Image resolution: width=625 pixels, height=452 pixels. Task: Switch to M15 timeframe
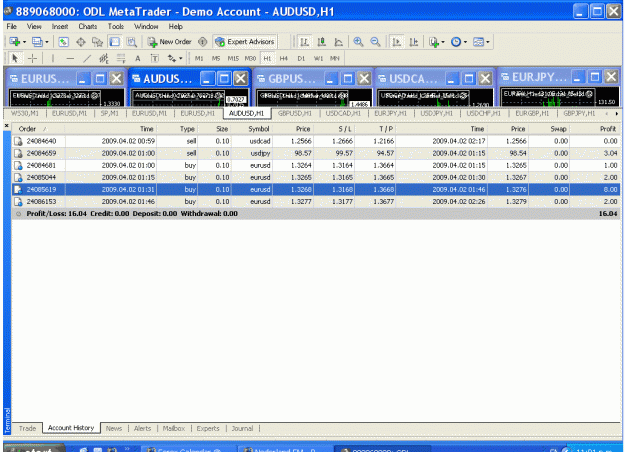(x=233, y=59)
